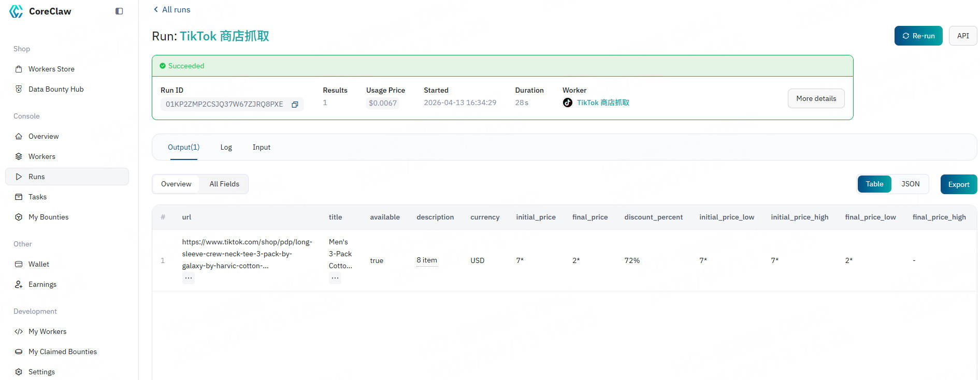Open Workers Store in the sidebar
The height and width of the screenshot is (380, 980).
point(51,69)
